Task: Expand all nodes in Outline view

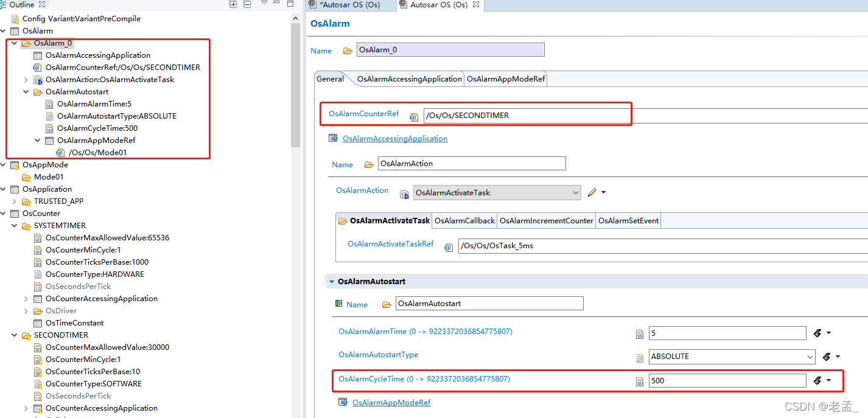Action: (x=233, y=4)
